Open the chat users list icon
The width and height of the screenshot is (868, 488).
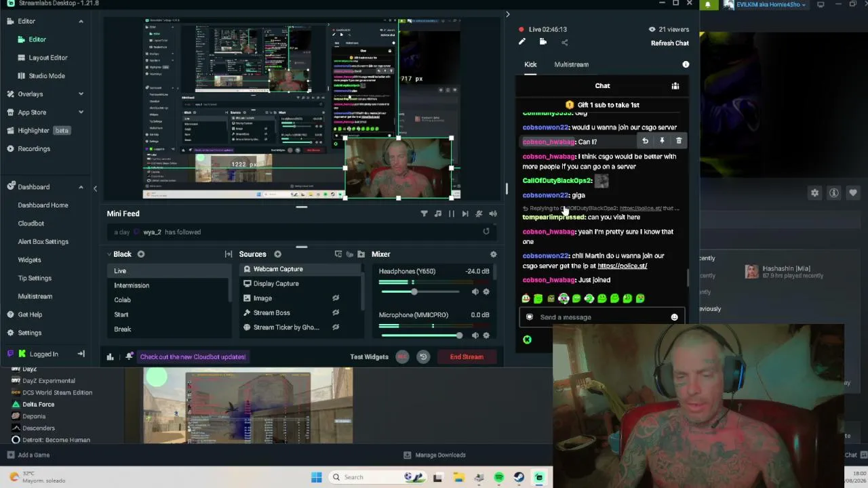[675, 86]
